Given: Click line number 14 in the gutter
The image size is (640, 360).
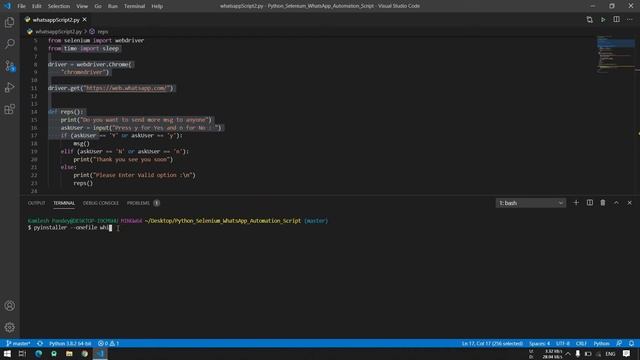Looking at the screenshot, I should 34,112.
